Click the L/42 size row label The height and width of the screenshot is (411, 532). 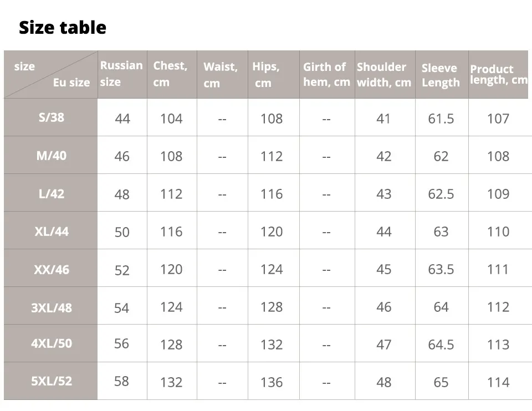pos(51,193)
